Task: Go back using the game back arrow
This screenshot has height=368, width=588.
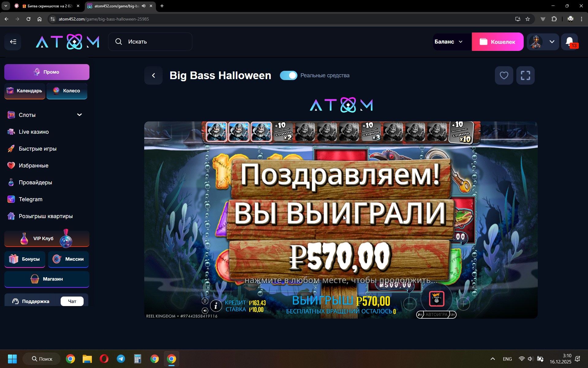Action: [154, 75]
